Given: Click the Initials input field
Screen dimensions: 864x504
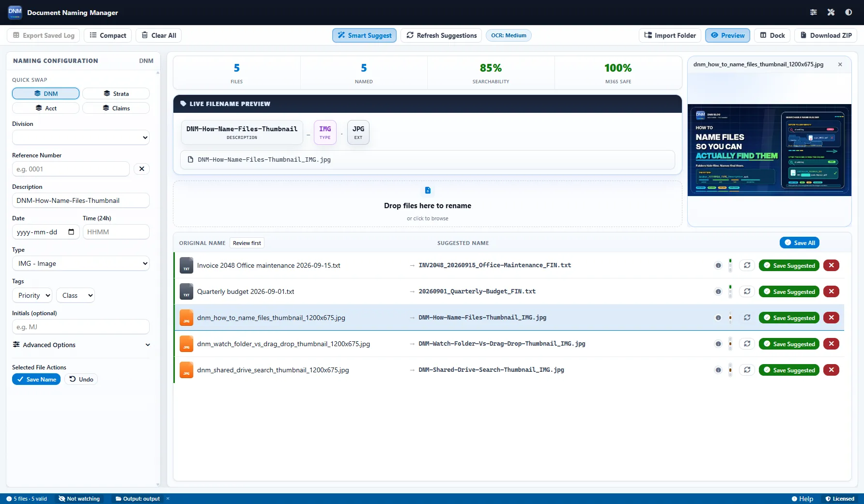Looking at the screenshot, I should click(x=81, y=327).
